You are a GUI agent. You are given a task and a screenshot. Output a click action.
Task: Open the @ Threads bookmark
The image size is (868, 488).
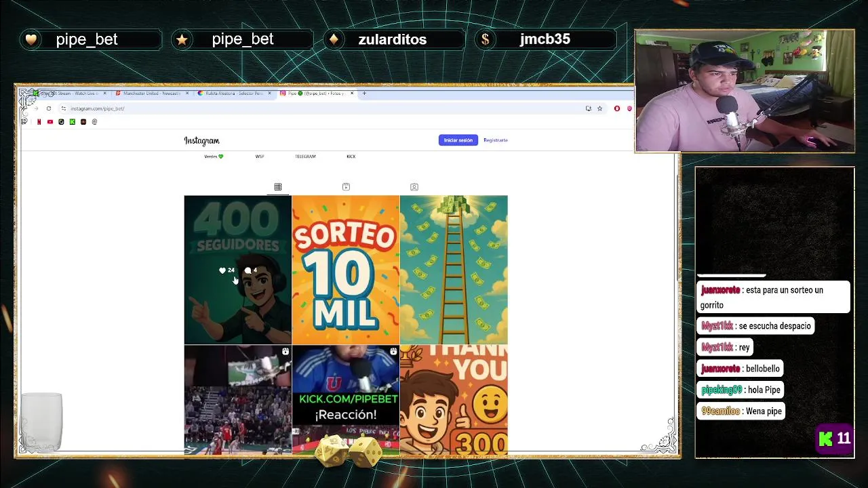click(x=94, y=122)
